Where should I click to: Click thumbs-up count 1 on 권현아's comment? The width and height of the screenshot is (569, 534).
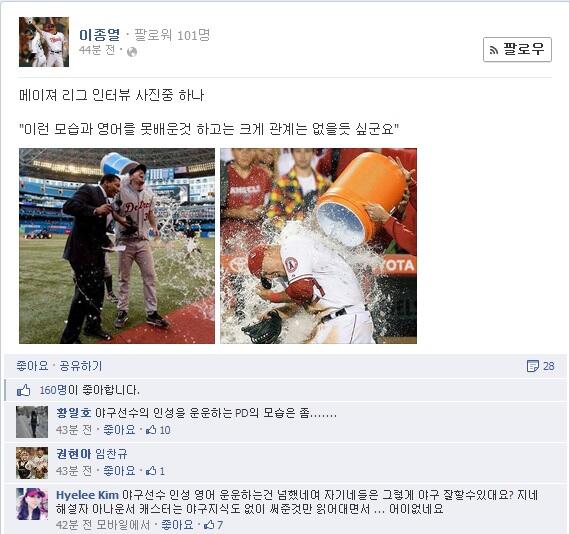pyautogui.click(x=155, y=471)
